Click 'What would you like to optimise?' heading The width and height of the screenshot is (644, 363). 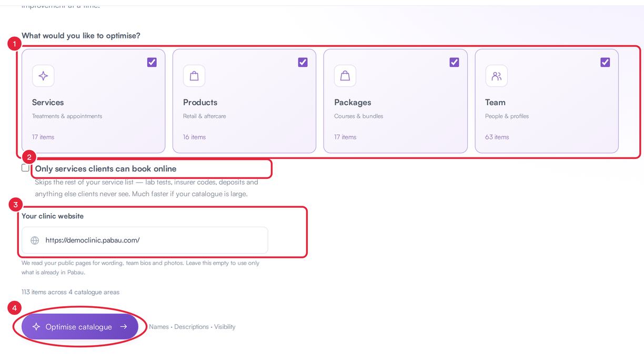click(x=81, y=36)
